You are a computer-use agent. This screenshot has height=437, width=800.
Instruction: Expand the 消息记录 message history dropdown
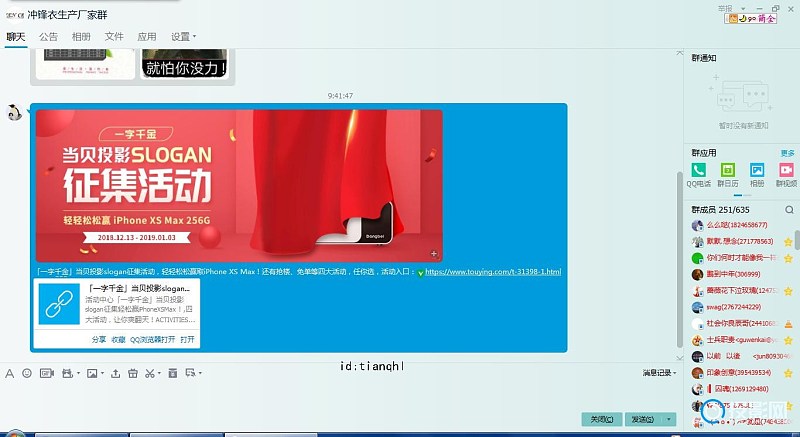(x=660, y=373)
